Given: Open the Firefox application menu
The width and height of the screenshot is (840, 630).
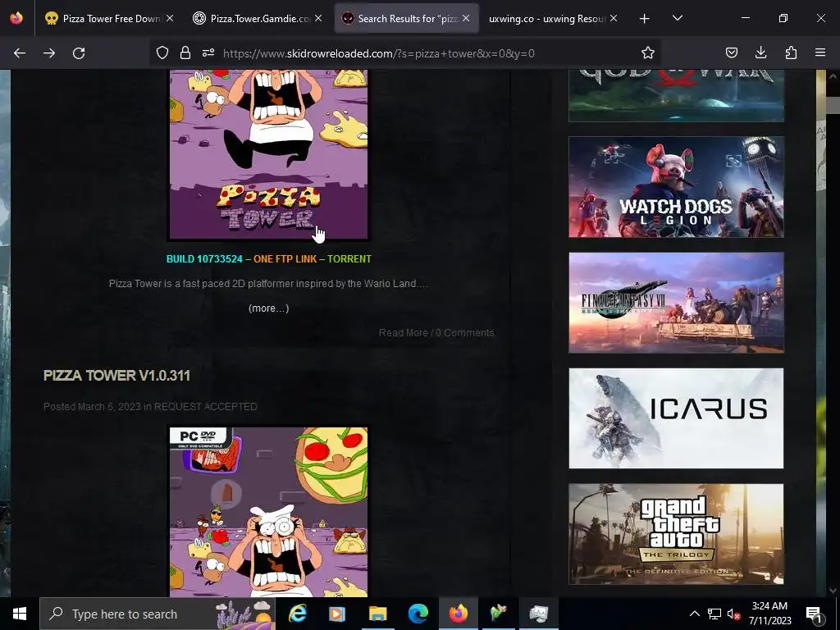Looking at the screenshot, I should pos(820,52).
